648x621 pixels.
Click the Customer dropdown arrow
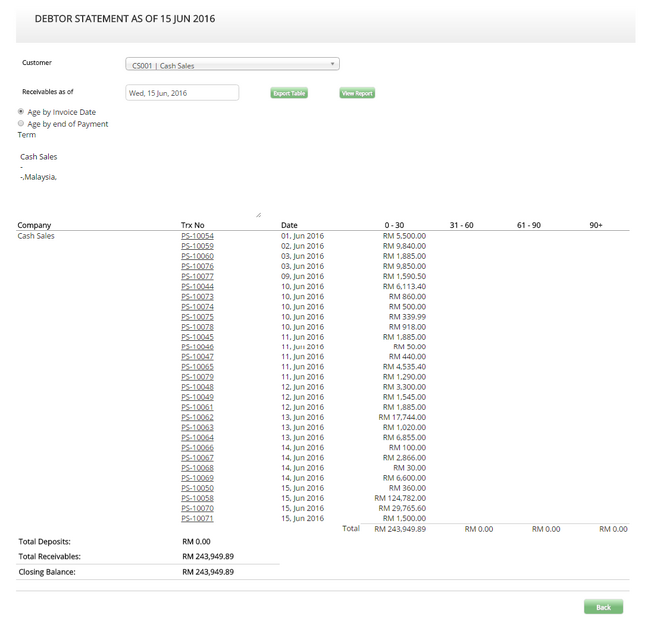point(332,64)
